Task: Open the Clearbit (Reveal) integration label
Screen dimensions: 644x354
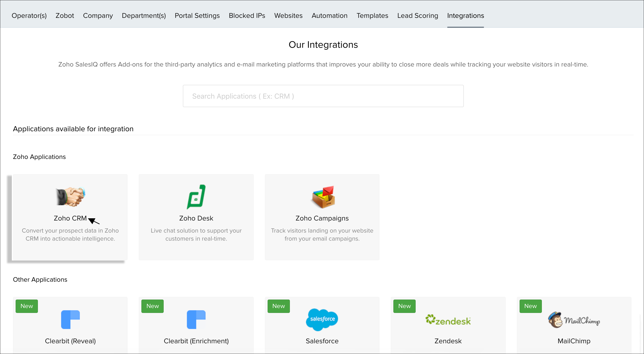Action: 70,341
